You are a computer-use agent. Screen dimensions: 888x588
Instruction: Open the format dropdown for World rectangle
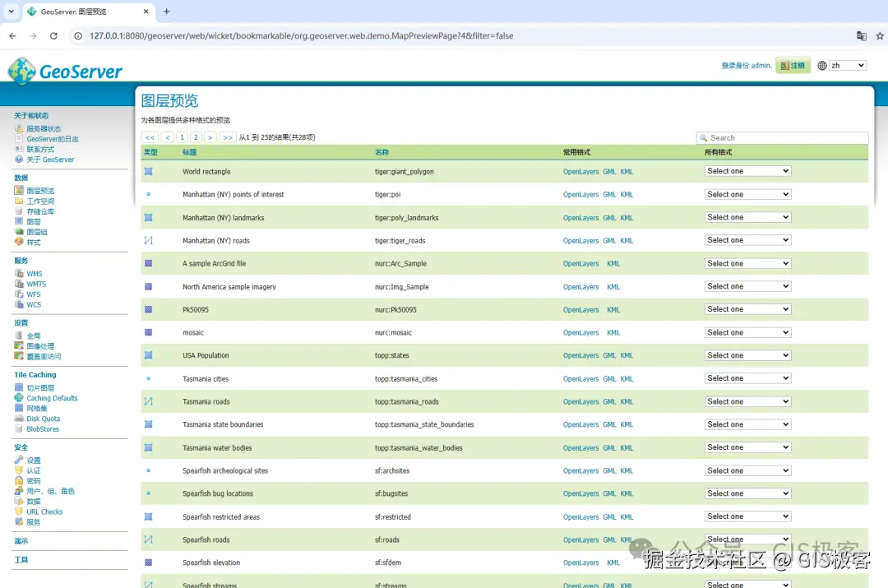(x=747, y=171)
